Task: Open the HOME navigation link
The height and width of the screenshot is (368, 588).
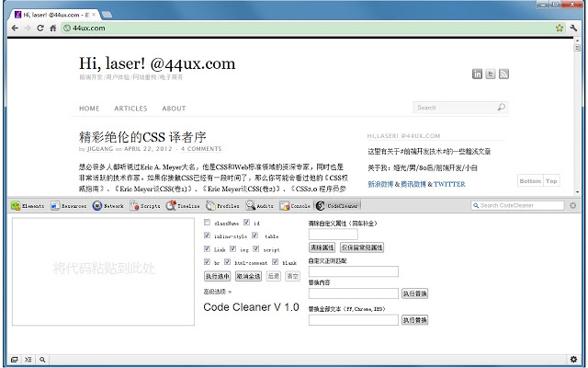Action: (x=89, y=109)
